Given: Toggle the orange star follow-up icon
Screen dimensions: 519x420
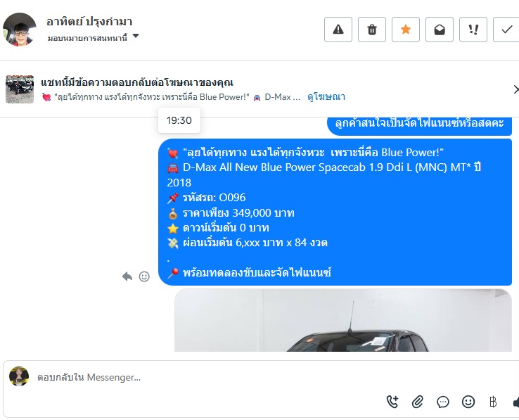Looking at the screenshot, I should coord(406,30).
